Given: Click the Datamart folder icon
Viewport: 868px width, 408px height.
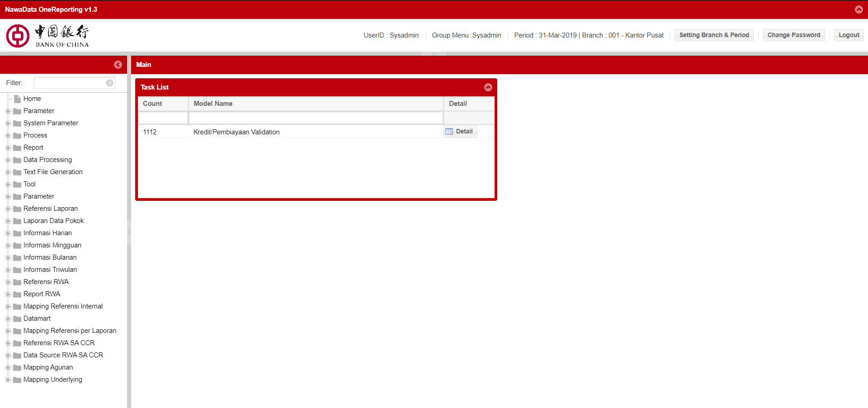Looking at the screenshot, I should pyautogui.click(x=17, y=319).
